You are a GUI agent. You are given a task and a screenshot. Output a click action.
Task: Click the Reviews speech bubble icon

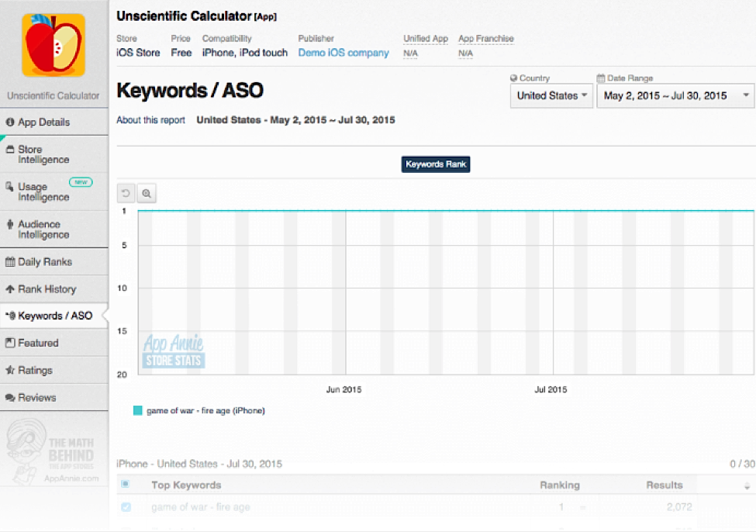click(9, 397)
